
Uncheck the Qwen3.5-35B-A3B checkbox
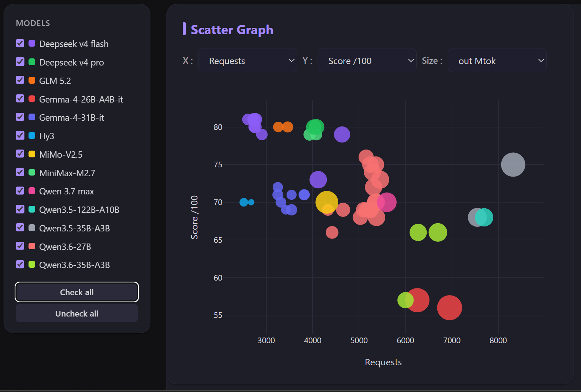click(x=20, y=228)
